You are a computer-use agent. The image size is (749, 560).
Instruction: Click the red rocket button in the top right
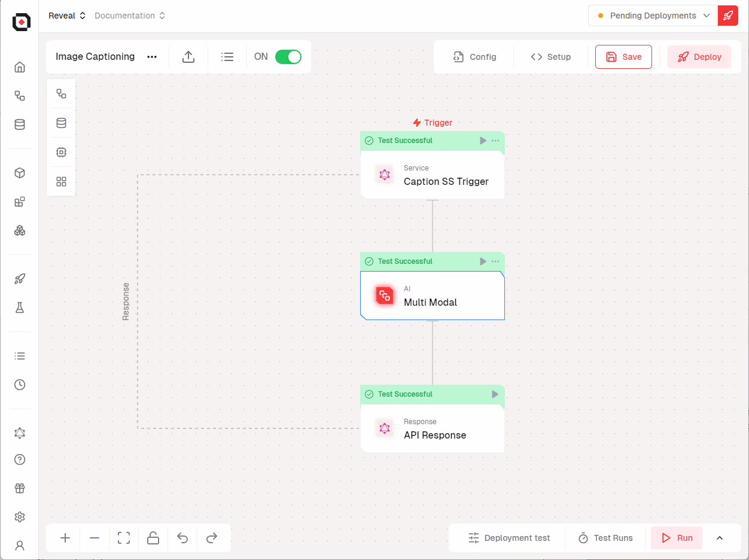728,16
